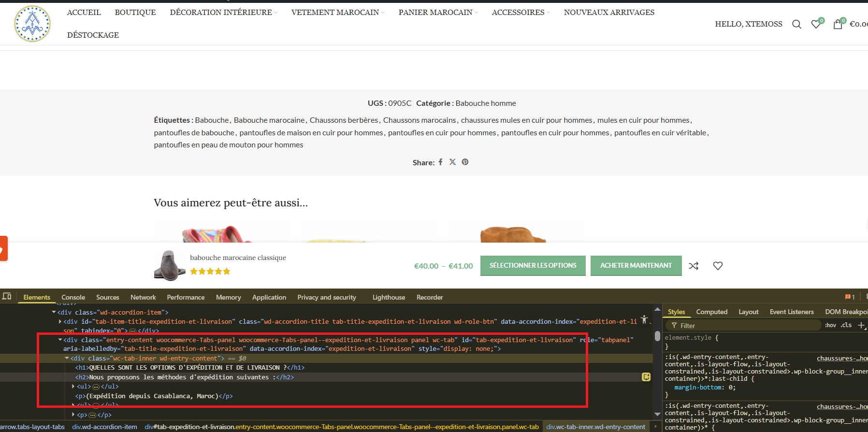Expand the PANIER MAROCAIN menu

pos(438,12)
